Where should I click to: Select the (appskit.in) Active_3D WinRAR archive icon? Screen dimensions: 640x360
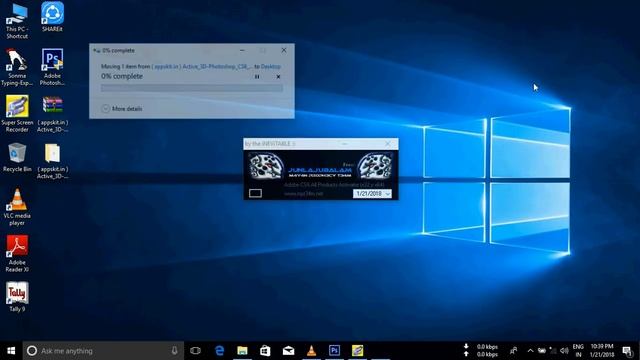pos(52,114)
